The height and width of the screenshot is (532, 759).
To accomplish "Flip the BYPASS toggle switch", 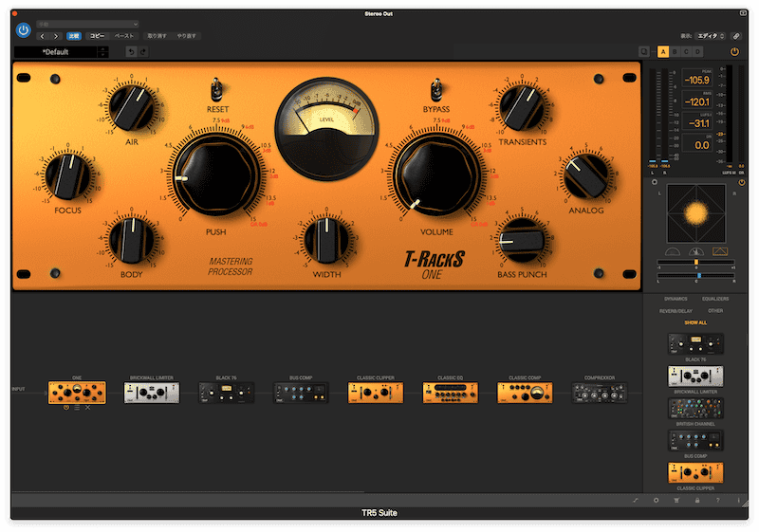I will pyautogui.click(x=436, y=89).
